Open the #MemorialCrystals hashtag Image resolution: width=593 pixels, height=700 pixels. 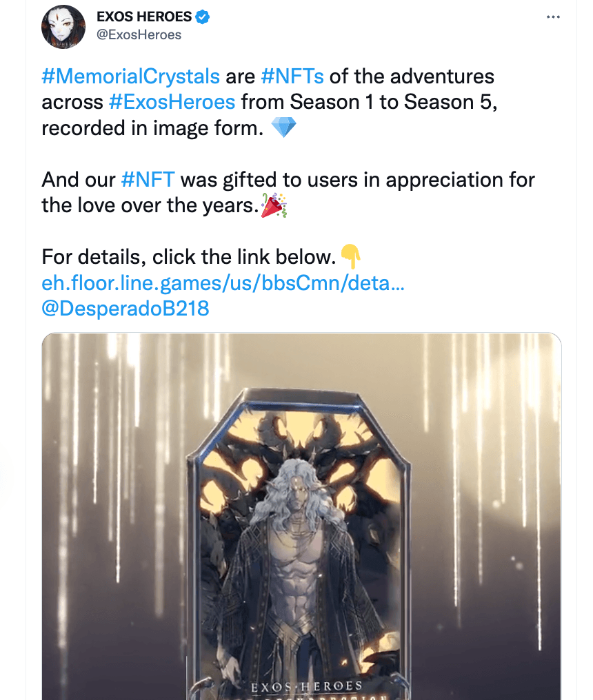(x=130, y=76)
